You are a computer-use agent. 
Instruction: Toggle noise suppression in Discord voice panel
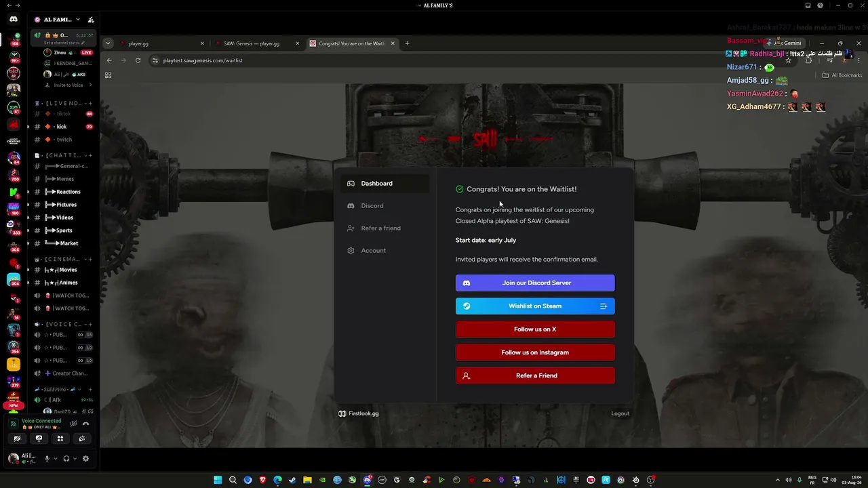73,424
